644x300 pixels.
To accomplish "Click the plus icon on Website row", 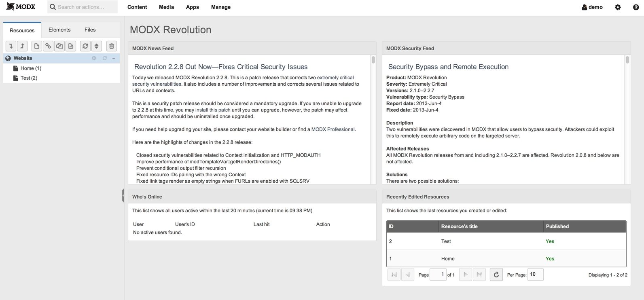I will (x=94, y=58).
